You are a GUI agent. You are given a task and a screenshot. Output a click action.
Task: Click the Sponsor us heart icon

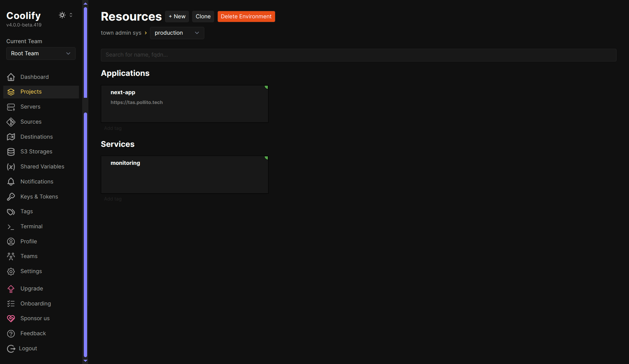[11, 318]
